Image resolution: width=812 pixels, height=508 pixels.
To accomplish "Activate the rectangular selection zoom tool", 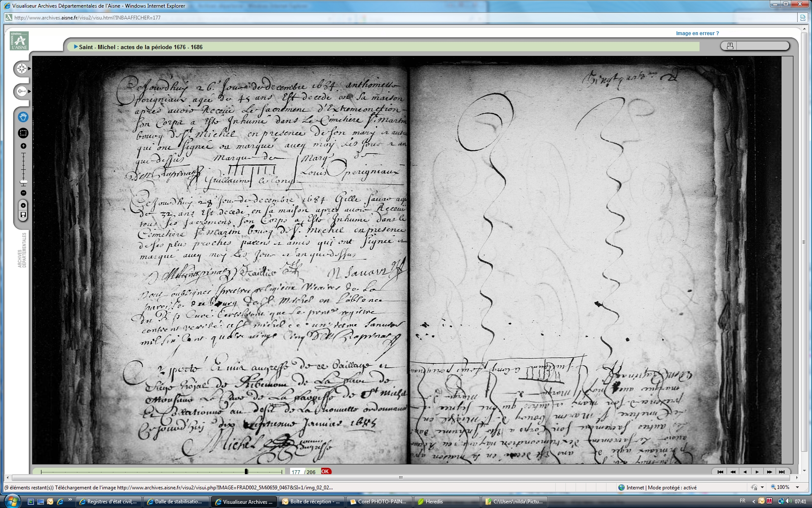I will click(x=23, y=133).
